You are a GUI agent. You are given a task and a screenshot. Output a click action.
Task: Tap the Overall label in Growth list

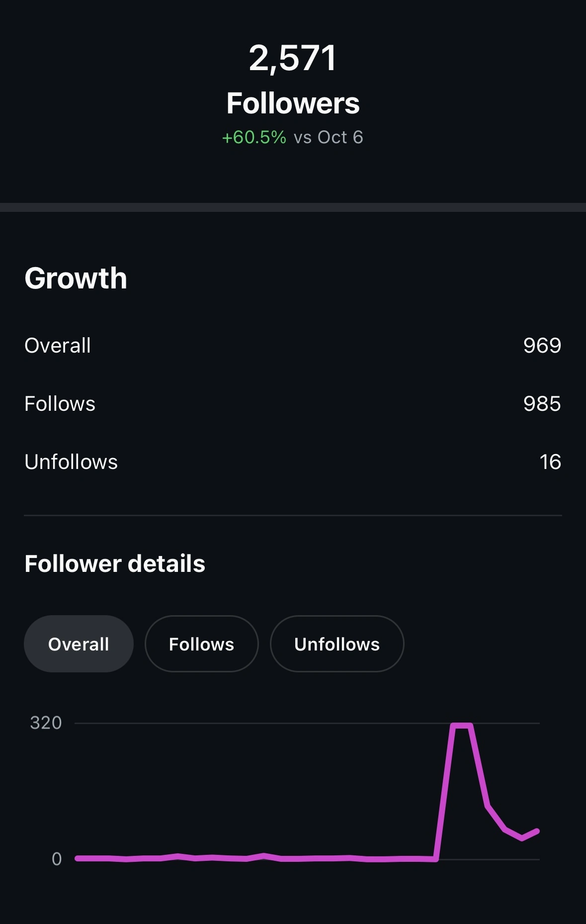click(58, 346)
